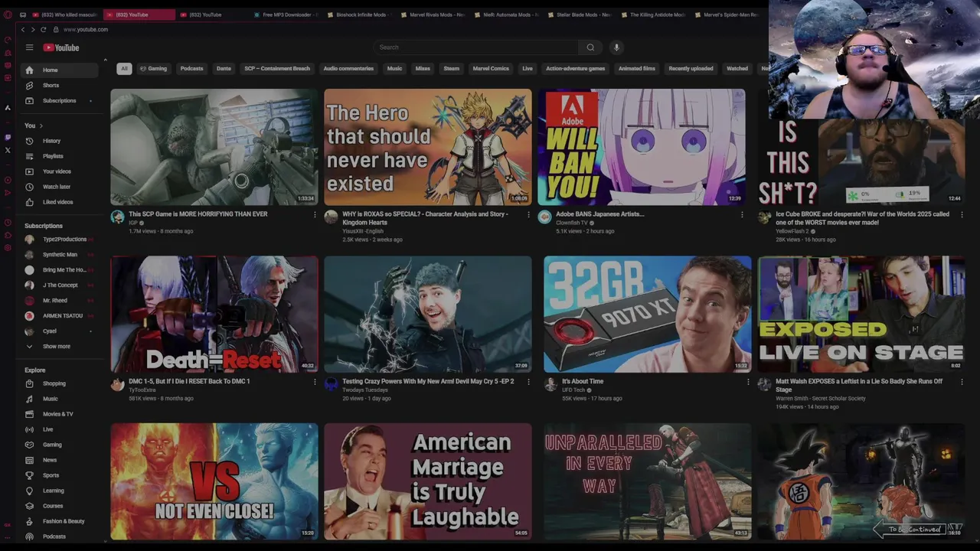The width and height of the screenshot is (980, 551).
Task: Open Home in the YouTube sidebar
Action: point(61,70)
